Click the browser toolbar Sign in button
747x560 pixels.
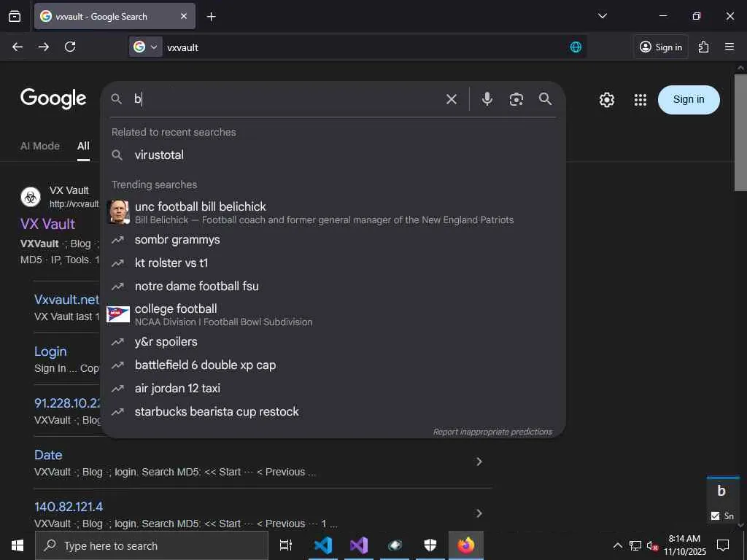661,47
